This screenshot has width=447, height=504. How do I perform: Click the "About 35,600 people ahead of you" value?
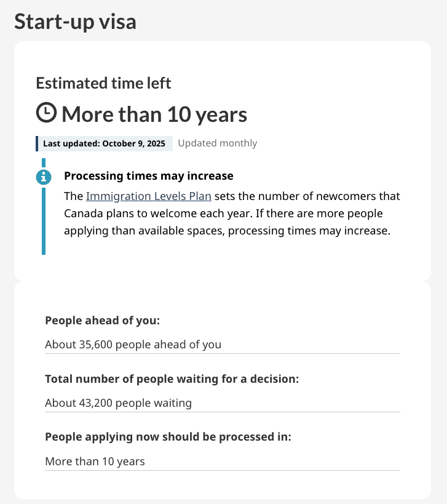133,345
